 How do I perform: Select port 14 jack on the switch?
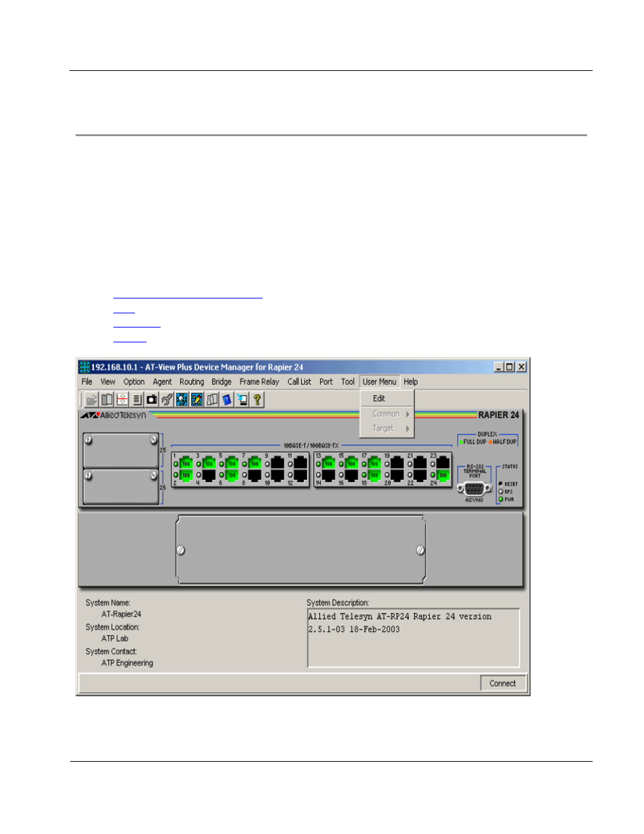click(x=329, y=475)
